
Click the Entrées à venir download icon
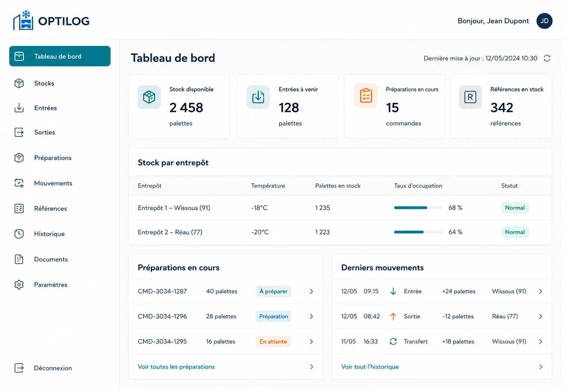pos(258,97)
